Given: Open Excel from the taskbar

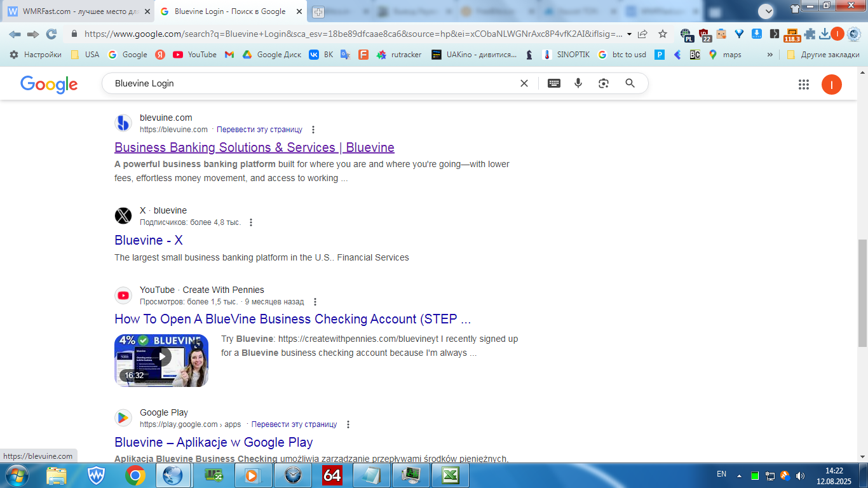Looking at the screenshot, I should [451, 475].
